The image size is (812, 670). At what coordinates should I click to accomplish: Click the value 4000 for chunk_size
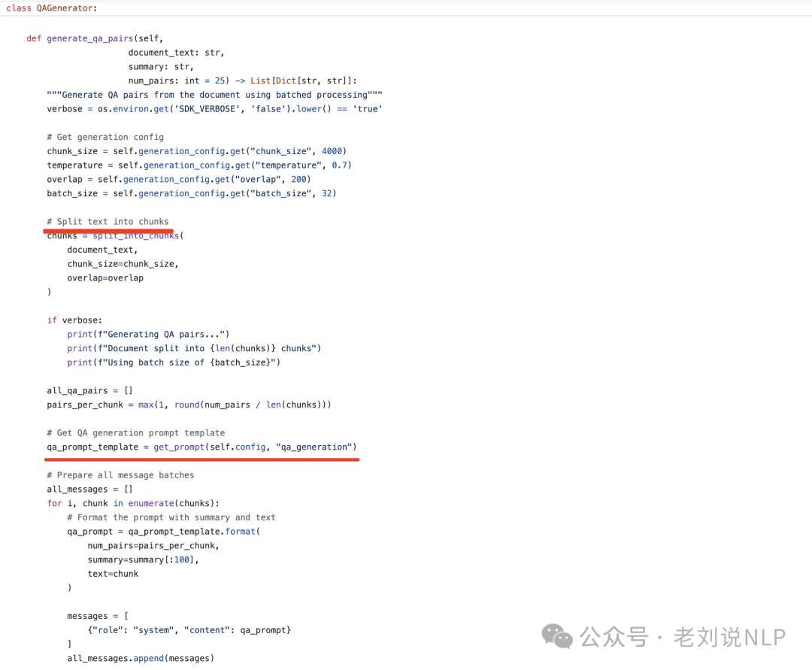tap(332, 151)
